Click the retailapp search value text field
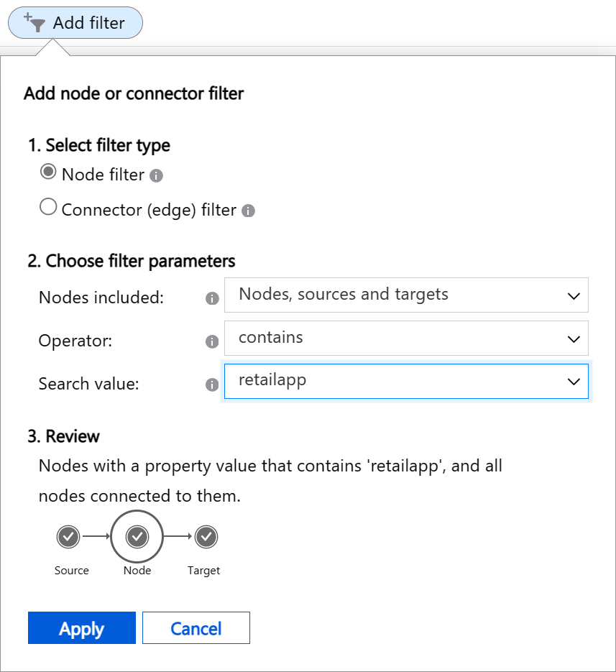 coord(388,381)
